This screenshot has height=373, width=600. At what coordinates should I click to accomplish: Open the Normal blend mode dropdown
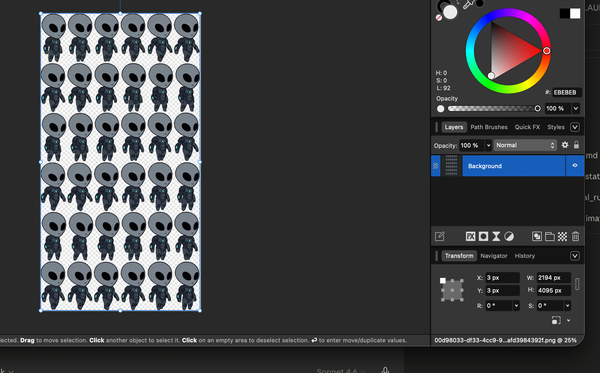coord(525,145)
